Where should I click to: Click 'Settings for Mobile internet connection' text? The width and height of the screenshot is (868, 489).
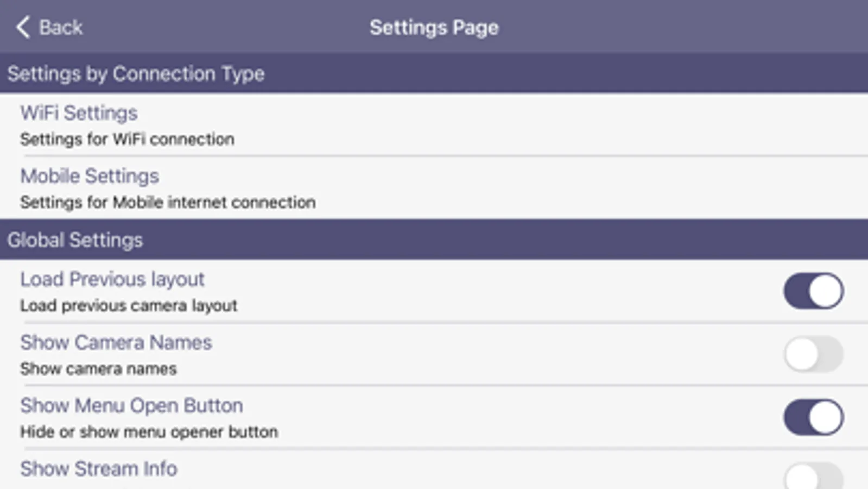coord(168,202)
